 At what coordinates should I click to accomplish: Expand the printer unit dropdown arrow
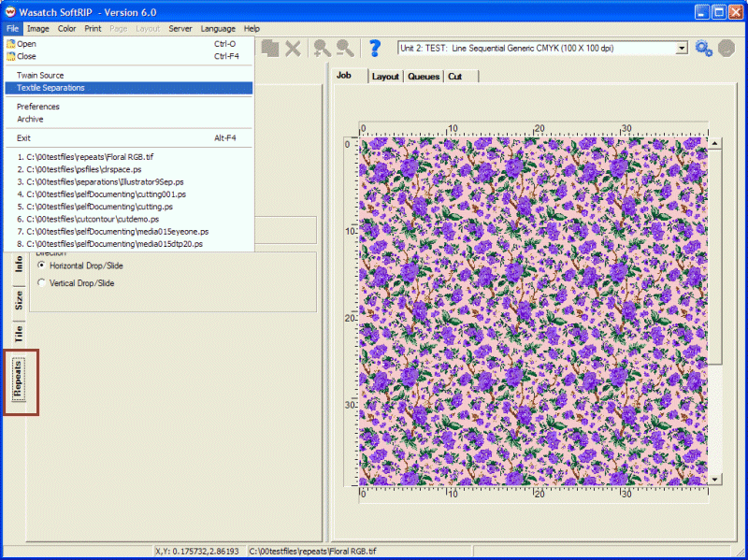point(682,49)
